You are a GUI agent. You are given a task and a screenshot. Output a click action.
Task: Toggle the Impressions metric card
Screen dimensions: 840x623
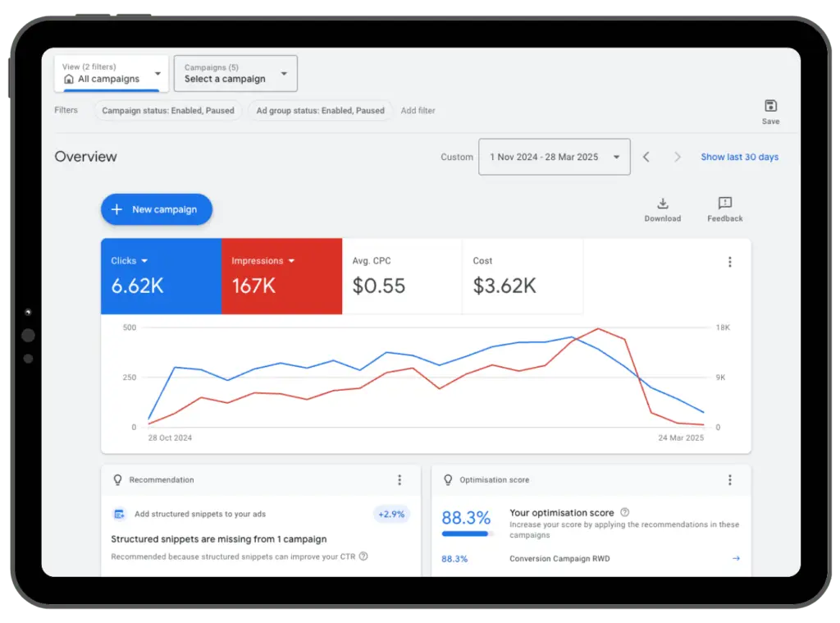tap(281, 276)
